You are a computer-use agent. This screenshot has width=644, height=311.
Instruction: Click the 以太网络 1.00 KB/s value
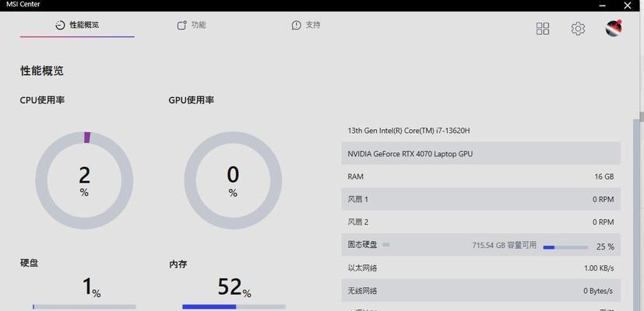(599, 268)
